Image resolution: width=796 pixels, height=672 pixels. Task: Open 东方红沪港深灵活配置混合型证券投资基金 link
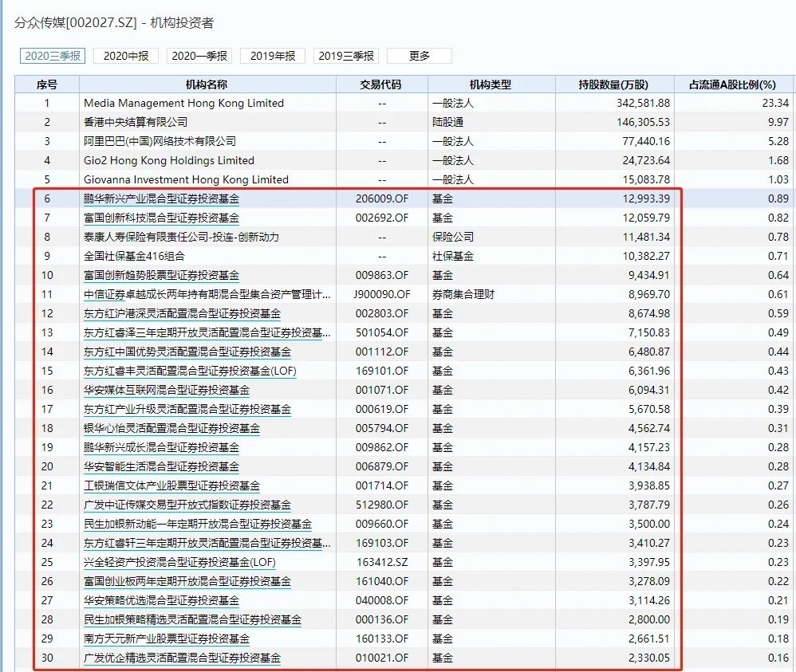click(182, 313)
